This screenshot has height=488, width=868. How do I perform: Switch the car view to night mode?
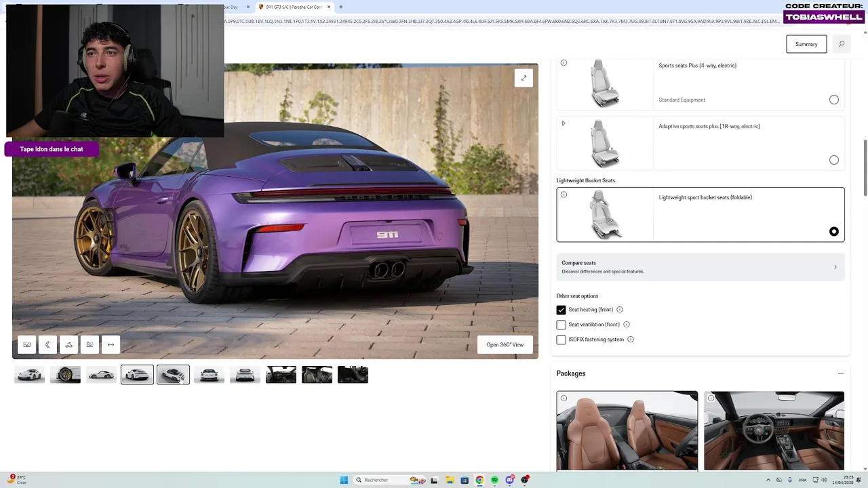[x=47, y=345]
